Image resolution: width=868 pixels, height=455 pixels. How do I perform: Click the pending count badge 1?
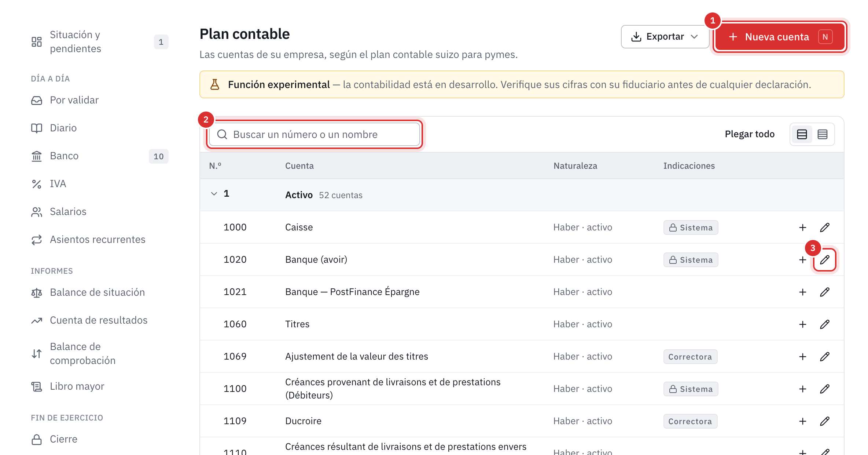point(161,42)
